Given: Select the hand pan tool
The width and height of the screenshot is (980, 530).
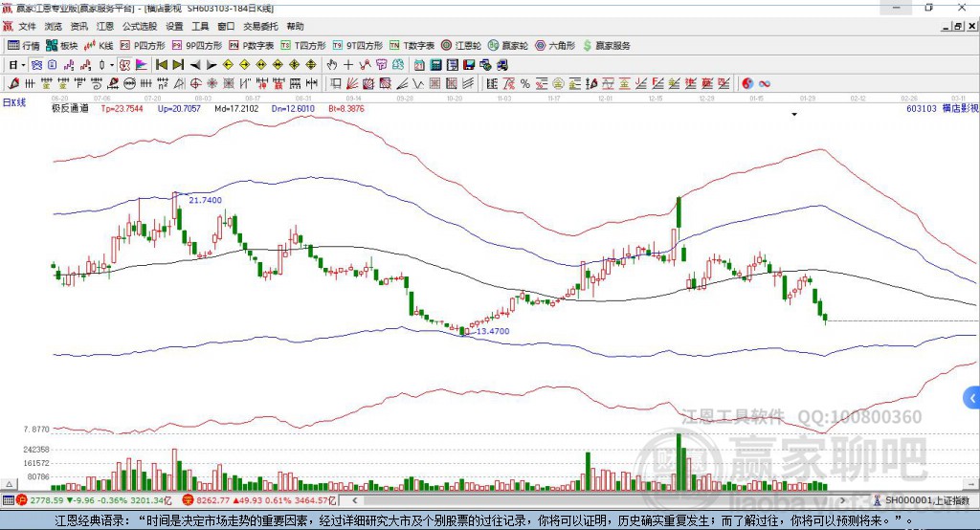Looking at the screenshot, I should (332, 65).
